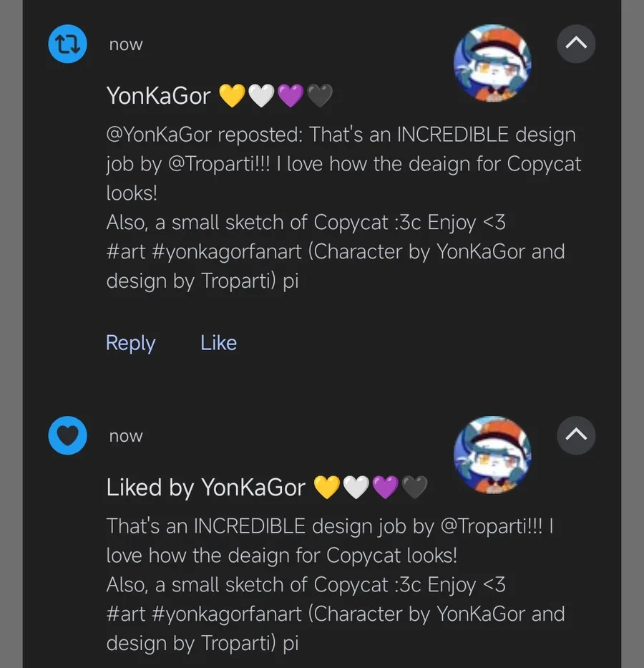Open #yonkagorfanart hashtag in the liked notification
The image size is (644, 668).
(229, 614)
